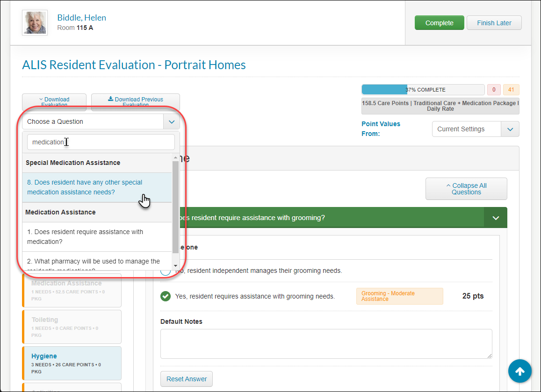Click Collapse All Questions button
The height and width of the screenshot is (392, 541).
(x=466, y=189)
